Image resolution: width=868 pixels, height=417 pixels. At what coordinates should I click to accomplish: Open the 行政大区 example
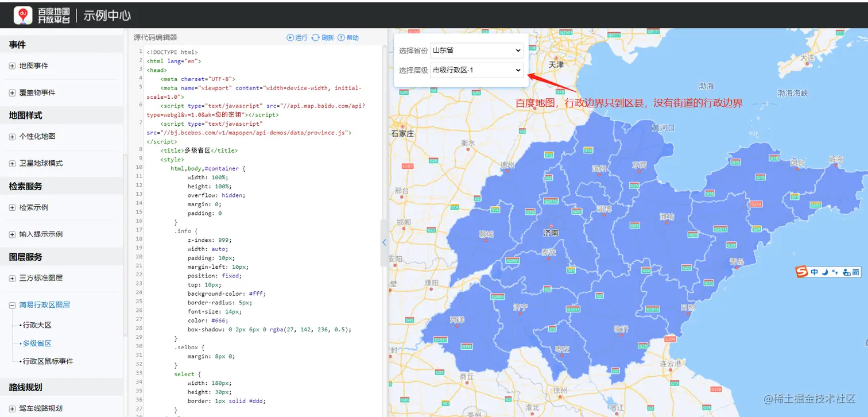pyautogui.click(x=37, y=325)
